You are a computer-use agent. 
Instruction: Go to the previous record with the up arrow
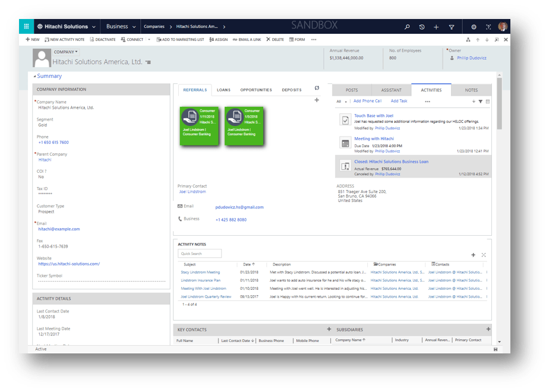click(x=478, y=40)
